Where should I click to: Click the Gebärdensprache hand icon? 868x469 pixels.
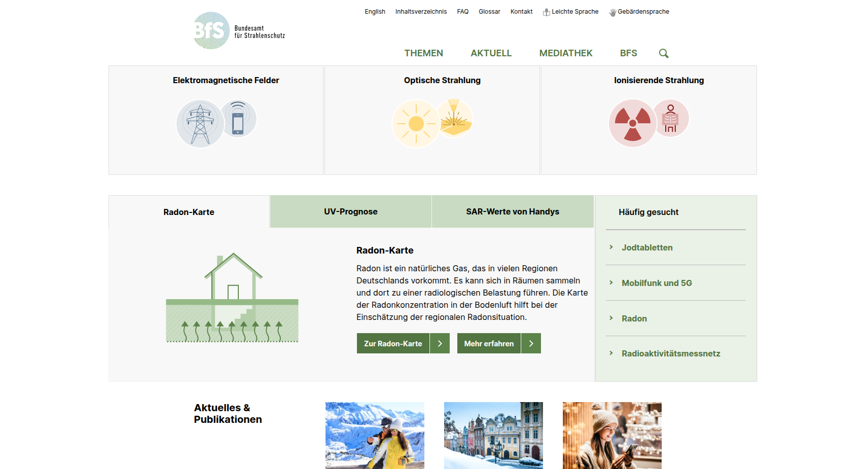click(x=612, y=12)
